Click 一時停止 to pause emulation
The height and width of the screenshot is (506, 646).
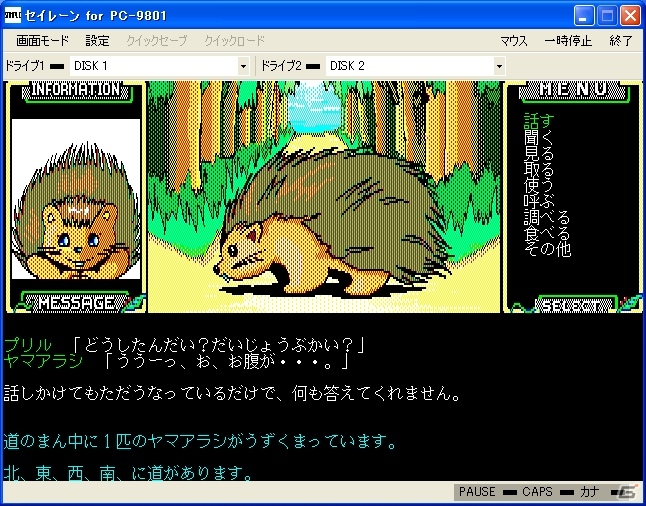pos(568,41)
